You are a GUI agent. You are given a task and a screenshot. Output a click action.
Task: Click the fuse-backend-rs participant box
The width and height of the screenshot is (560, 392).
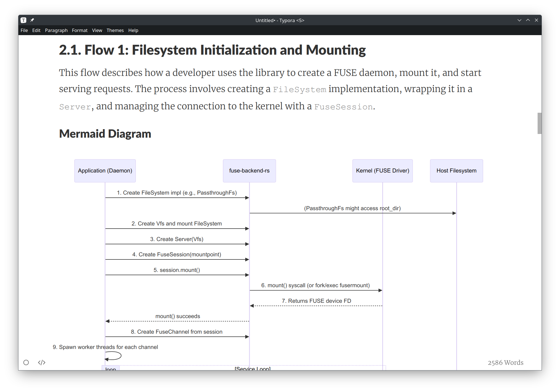249,171
